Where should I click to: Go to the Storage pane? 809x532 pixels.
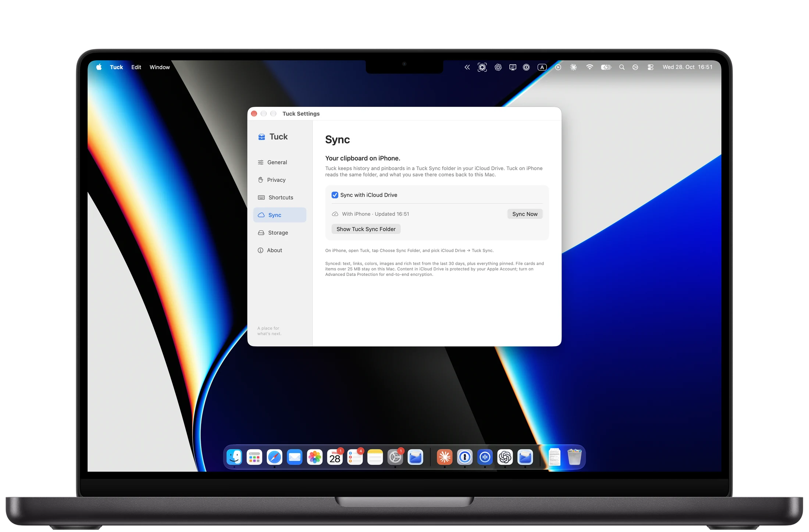pos(279,233)
